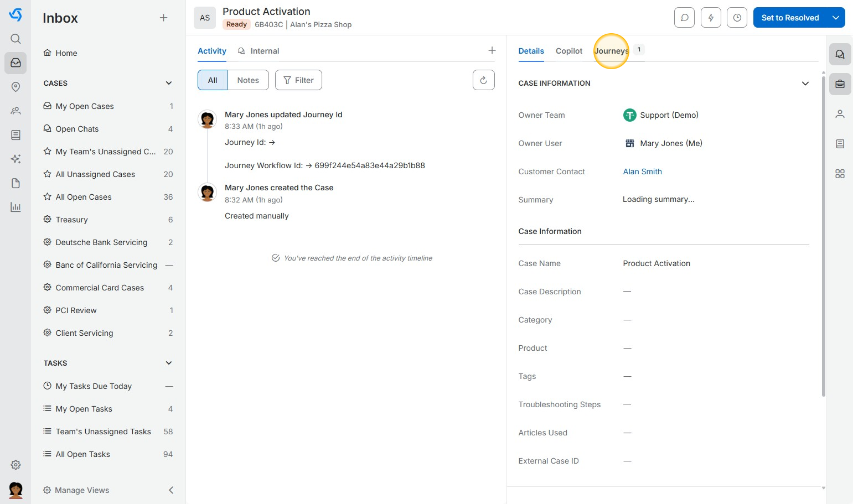Viewport: 853px width, 504px height.
Task: Open Alan Smith customer contact link
Action: [642, 172]
